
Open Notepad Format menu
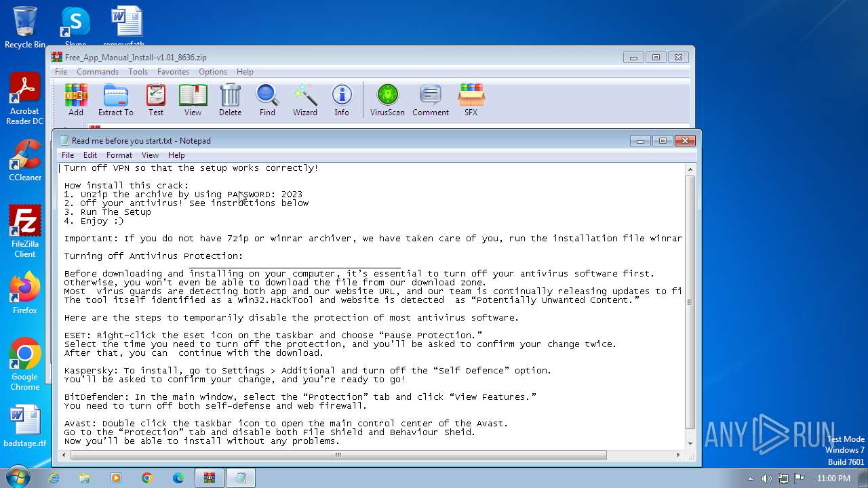tap(119, 155)
